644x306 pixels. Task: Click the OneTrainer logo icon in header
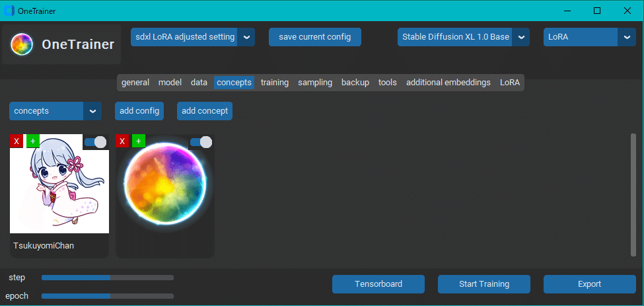coord(21,44)
